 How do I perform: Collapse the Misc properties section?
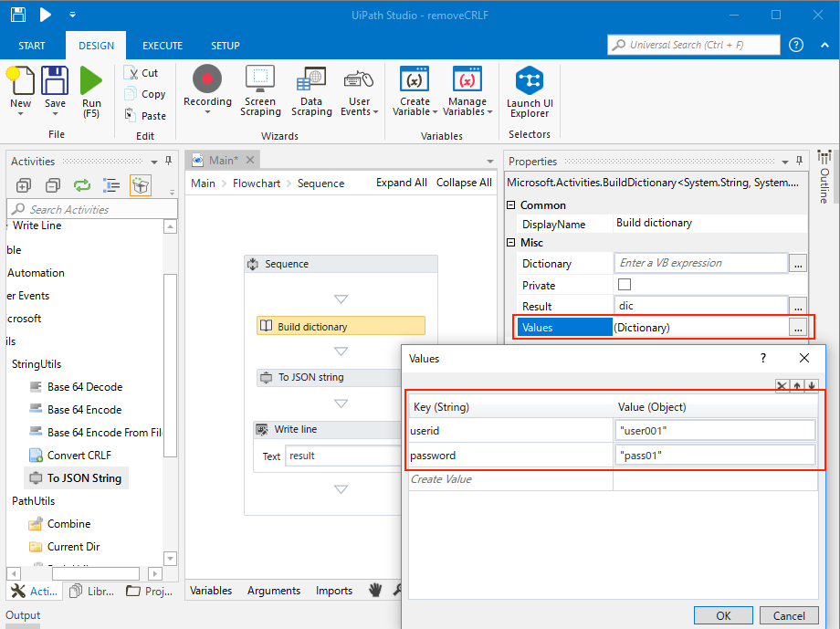[x=511, y=243]
